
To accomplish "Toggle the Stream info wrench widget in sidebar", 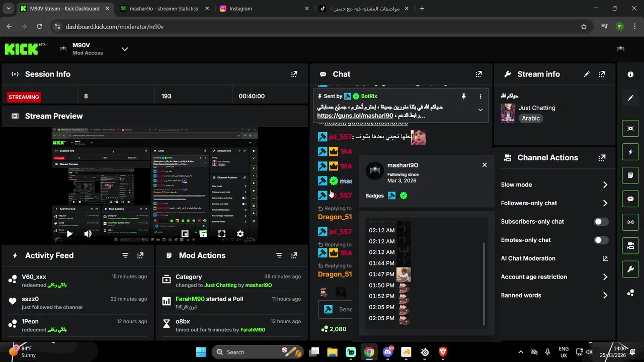I will click(x=630, y=269).
